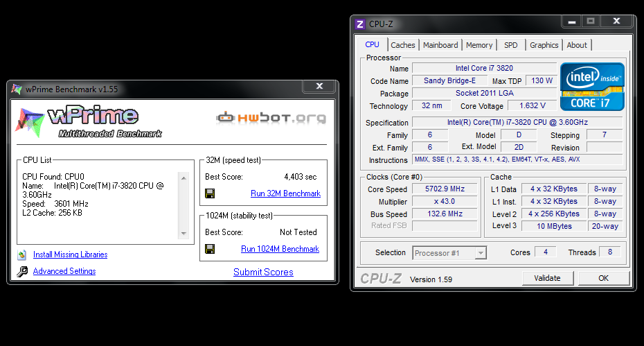644x346 pixels.
Task: Click the Threads value 8
Action: pos(610,252)
